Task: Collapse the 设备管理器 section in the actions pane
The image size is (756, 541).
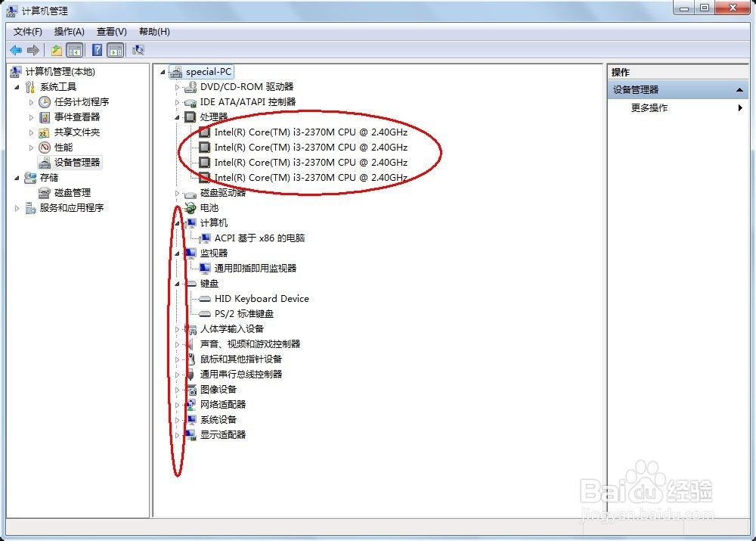Action: (740, 90)
